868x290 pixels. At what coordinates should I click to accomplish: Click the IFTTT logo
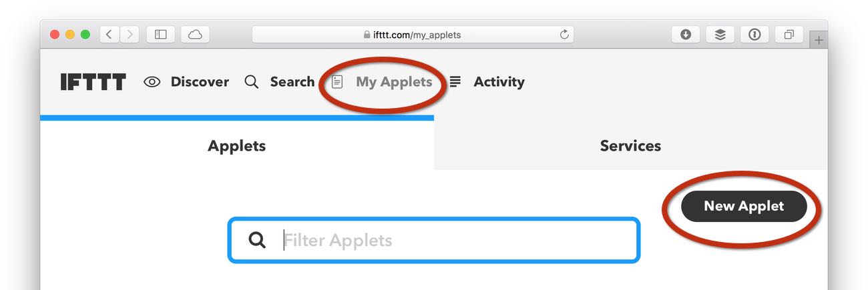(93, 82)
